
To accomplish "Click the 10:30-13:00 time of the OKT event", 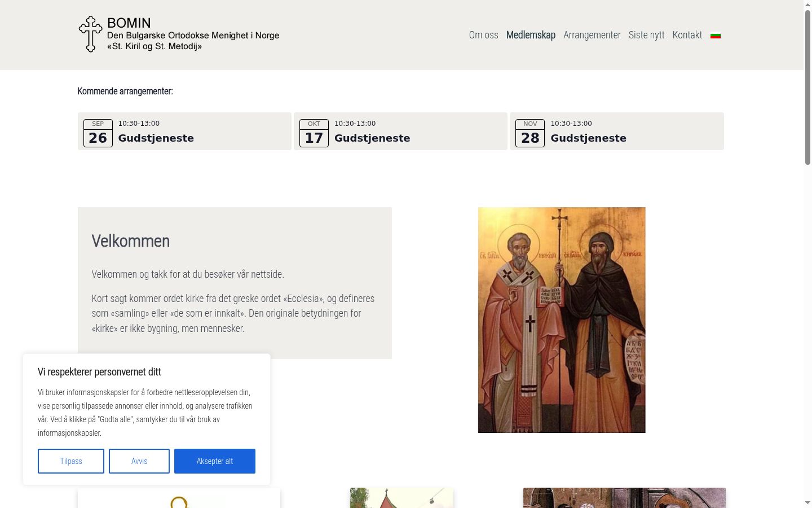I will 355,124.
